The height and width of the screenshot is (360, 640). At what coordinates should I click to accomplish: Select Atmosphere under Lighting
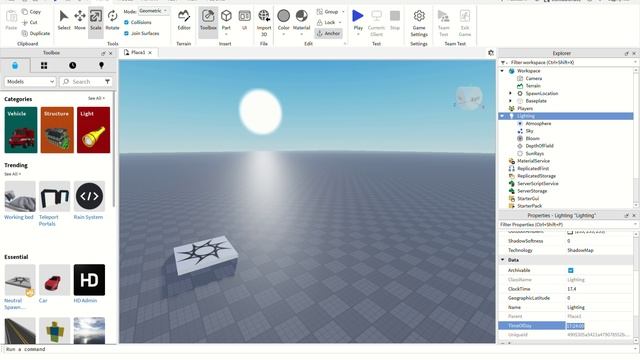tap(538, 123)
